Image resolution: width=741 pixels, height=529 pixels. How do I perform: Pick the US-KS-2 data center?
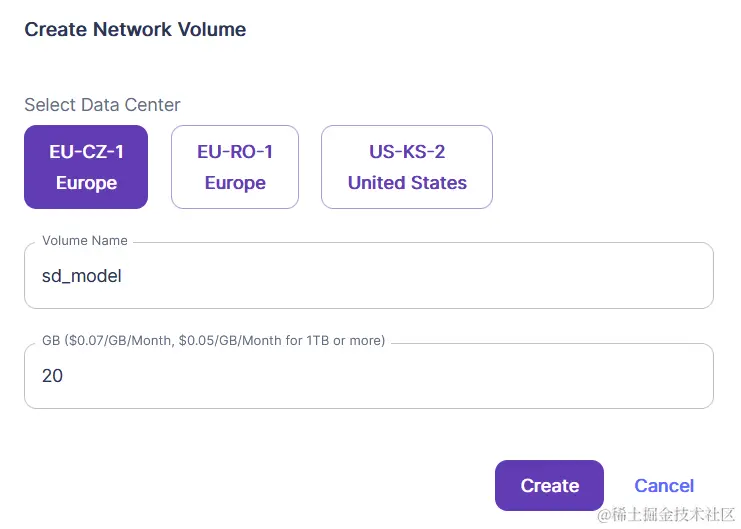click(407, 167)
